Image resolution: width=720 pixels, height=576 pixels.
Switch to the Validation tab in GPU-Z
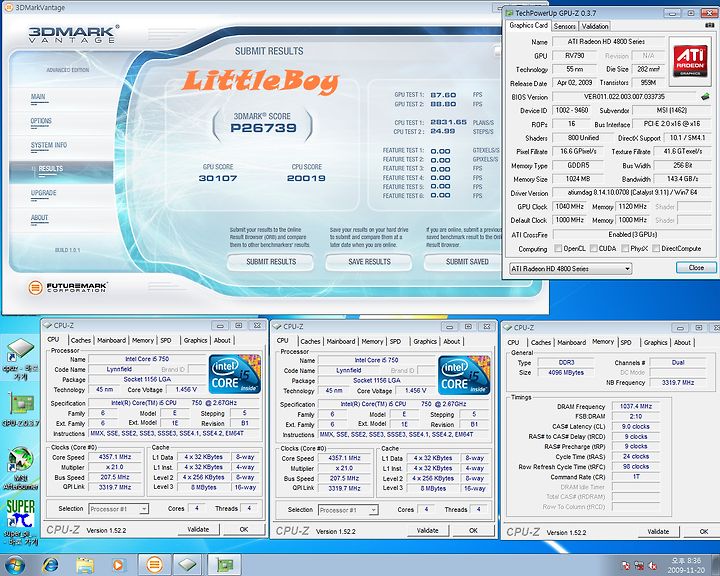(595, 26)
